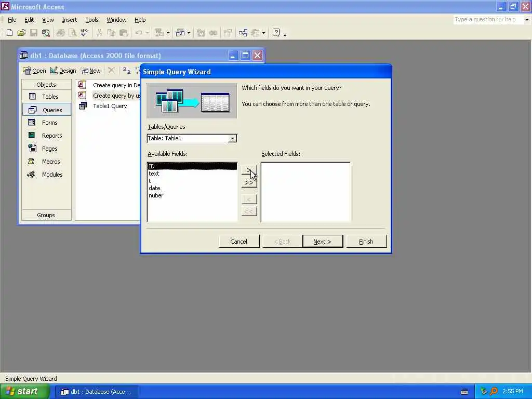Expand the OfficeLinks dropdown arrow
This screenshot has height=399, width=532.
tap(168, 33)
